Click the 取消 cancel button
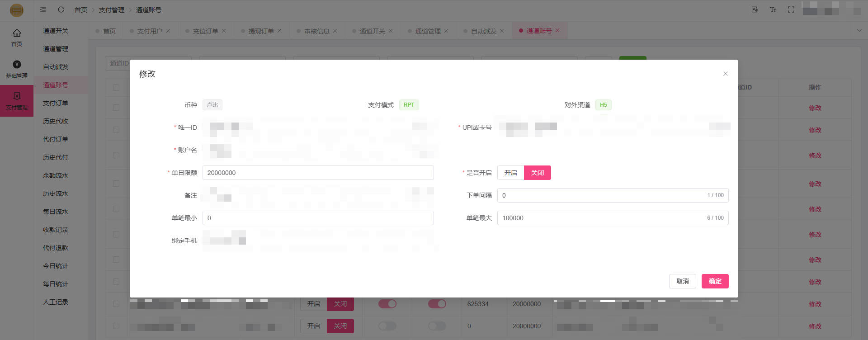The image size is (868, 340). (x=682, y=281)
